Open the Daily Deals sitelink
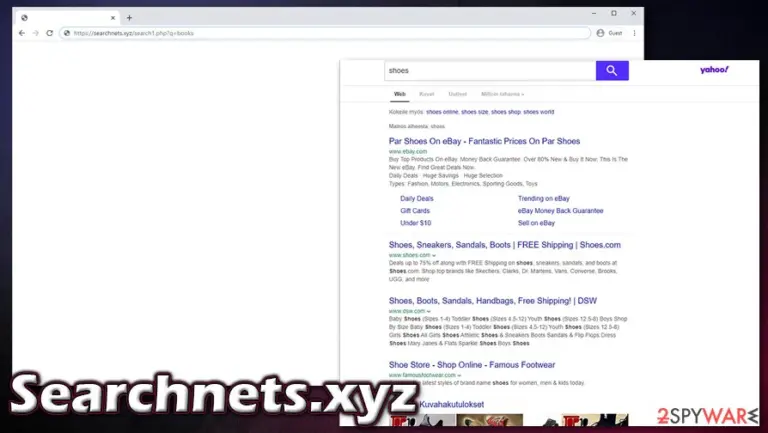 [416, 198]
